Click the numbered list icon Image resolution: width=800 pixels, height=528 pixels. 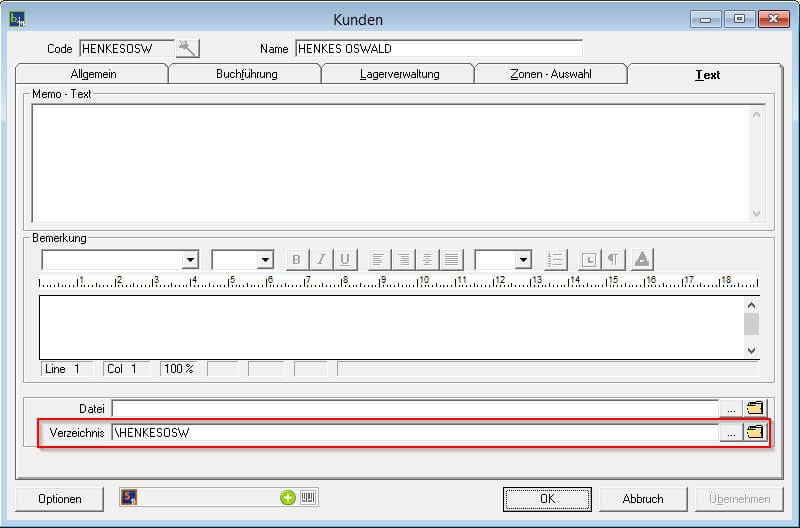[555, 260]
